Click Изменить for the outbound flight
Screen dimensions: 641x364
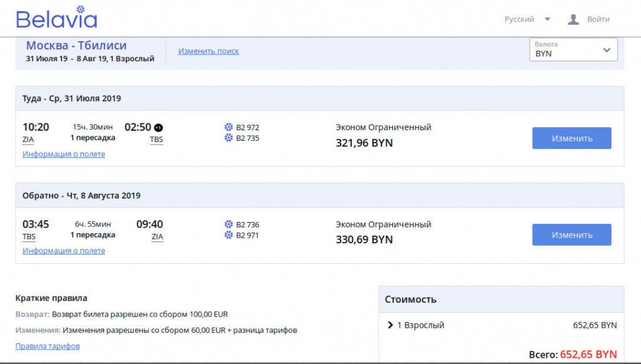pos(572,138)
